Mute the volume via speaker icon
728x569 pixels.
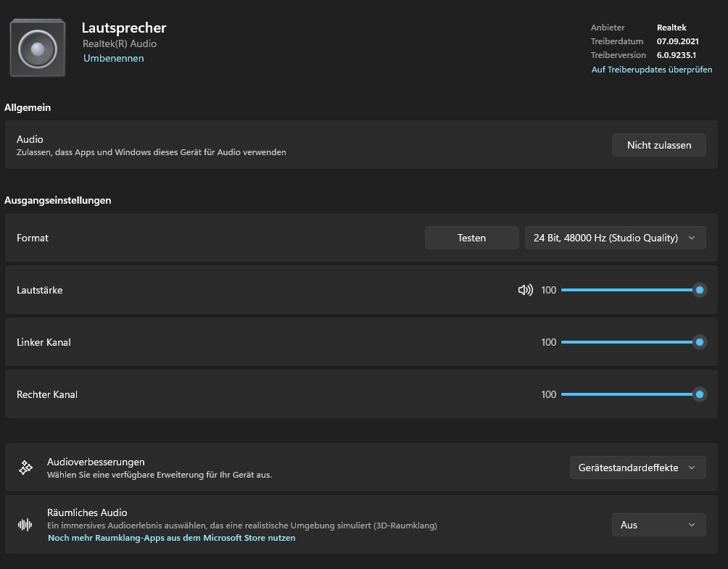(526, 290)
